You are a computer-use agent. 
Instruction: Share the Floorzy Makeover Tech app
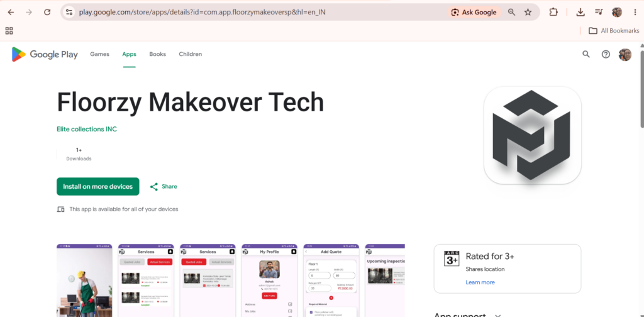[164, 186]
